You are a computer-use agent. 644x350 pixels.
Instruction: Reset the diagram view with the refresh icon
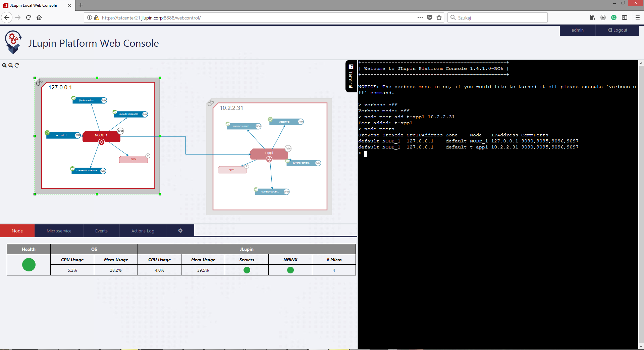click(x=17, y=65)
